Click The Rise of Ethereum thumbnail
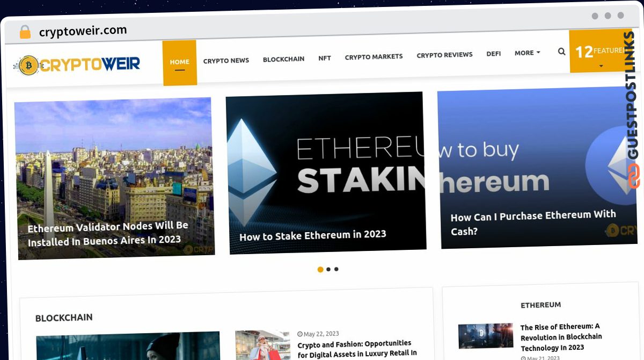 click(x=486, y=336)
